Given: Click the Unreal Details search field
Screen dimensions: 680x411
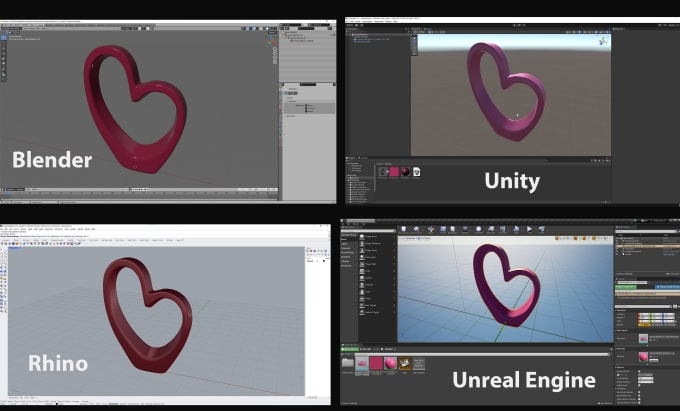Looking at the screenshot, I should click(643, 307).
